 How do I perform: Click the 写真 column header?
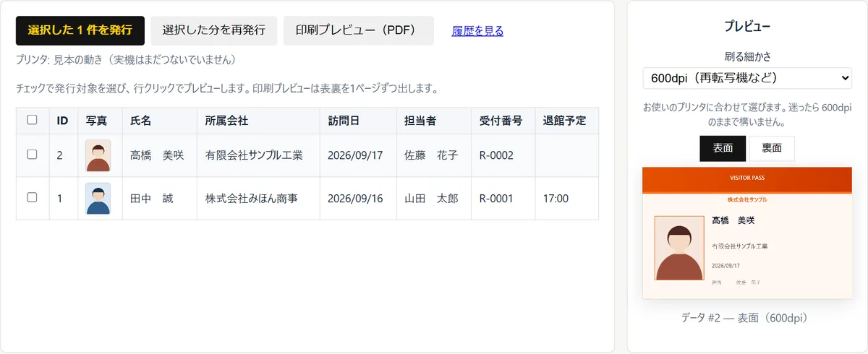[100, 121]
